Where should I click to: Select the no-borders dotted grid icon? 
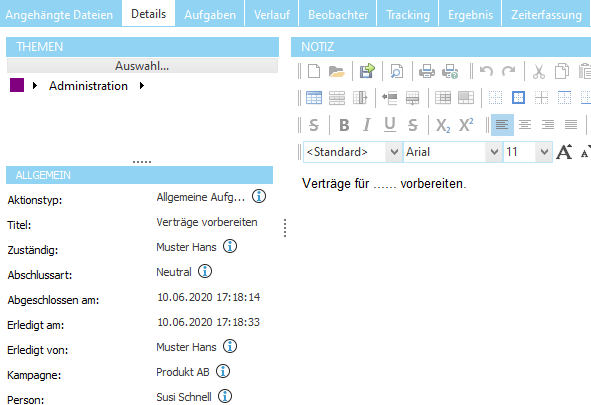tap(495, 98)
